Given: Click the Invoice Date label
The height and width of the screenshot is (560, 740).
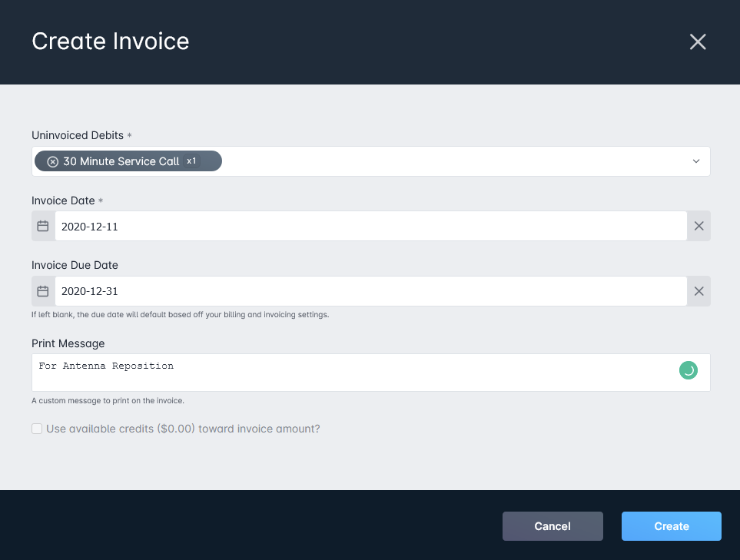Looking at the screenshot, I should [x=63, y=200].
